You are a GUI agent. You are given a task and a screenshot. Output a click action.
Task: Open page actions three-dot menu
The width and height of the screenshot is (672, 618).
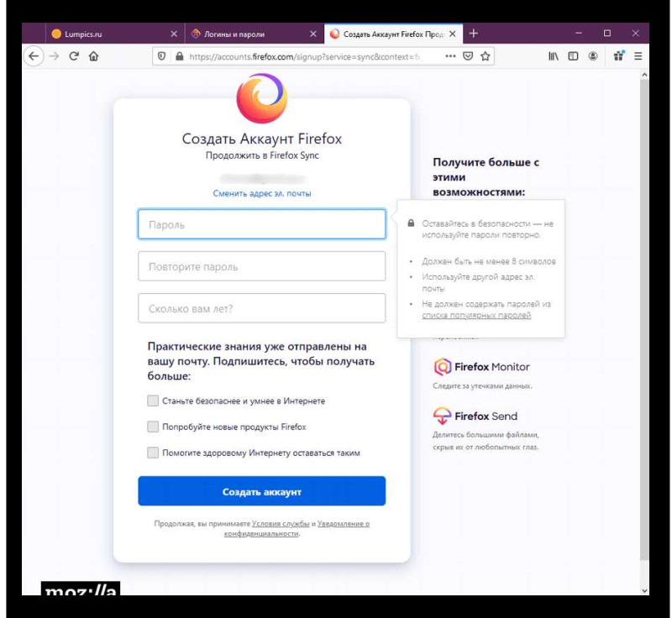click(x=450, y=56)
